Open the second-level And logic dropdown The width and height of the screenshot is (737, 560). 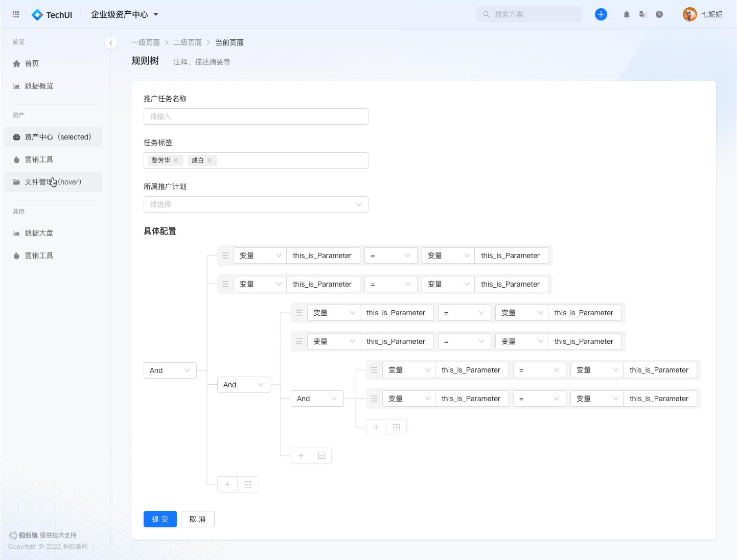(x=244, y=385)
